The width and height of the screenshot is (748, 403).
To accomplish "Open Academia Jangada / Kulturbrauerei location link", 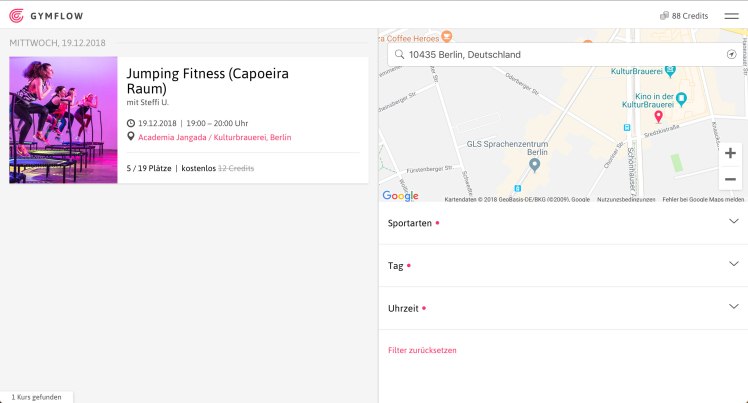I will 214,137.
